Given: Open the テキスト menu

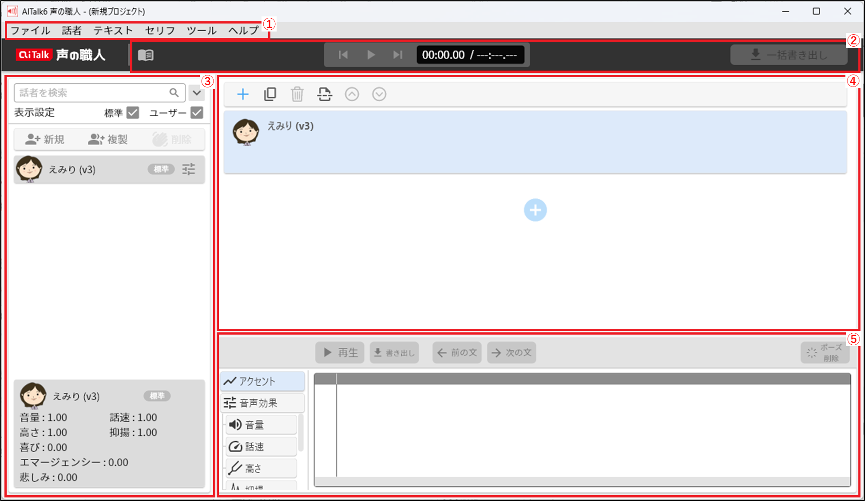Looking at the screenshot, I should tap(113, 31).
